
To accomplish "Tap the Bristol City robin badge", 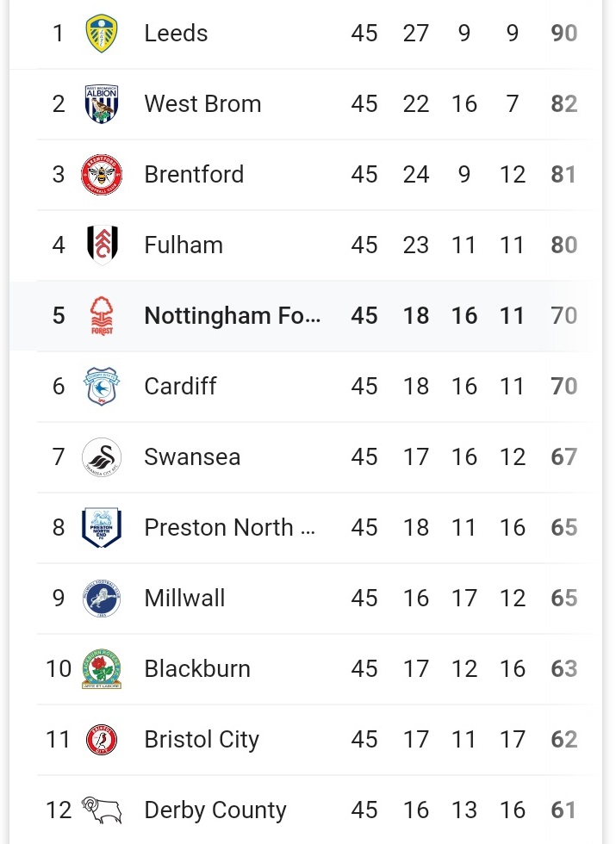I will [x=102, y=740].
